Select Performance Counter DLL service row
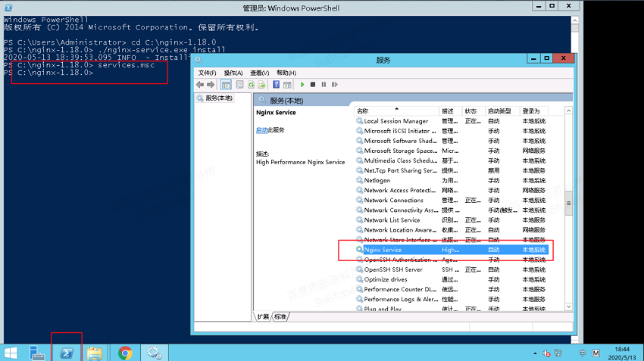Image resolution: width=644 pixels, height=361 pixels. point(452,289)
